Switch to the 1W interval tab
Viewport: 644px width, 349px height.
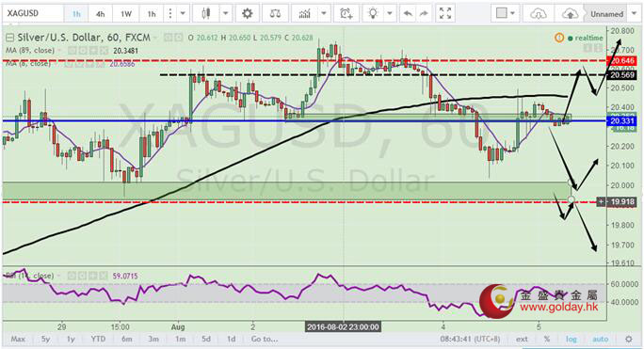(x=125, y=14)
